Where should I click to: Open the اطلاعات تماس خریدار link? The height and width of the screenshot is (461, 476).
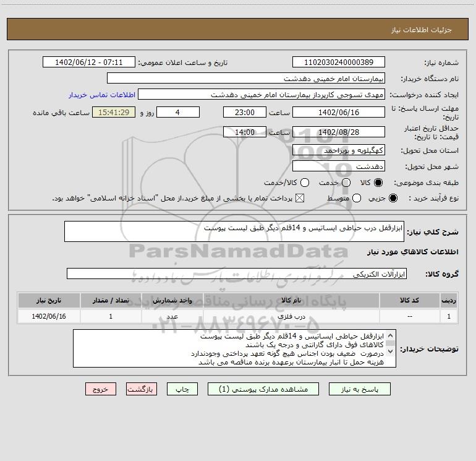pos(102,95)
